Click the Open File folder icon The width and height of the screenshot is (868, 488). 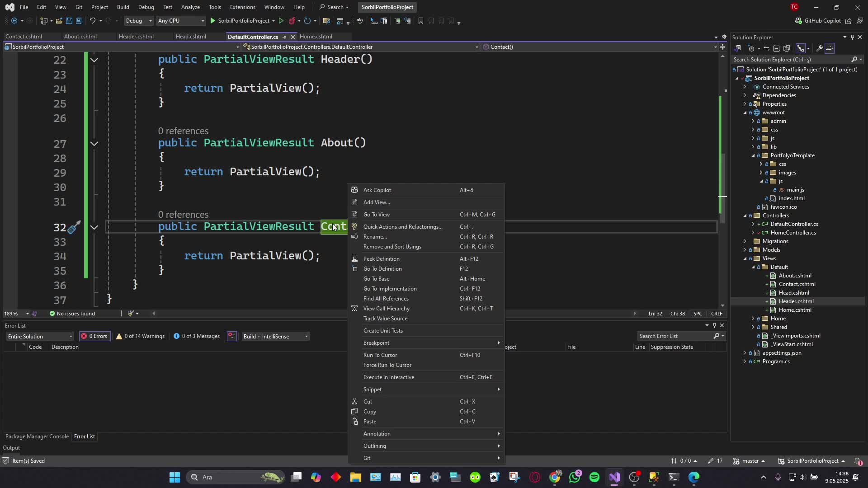[59, 21]
